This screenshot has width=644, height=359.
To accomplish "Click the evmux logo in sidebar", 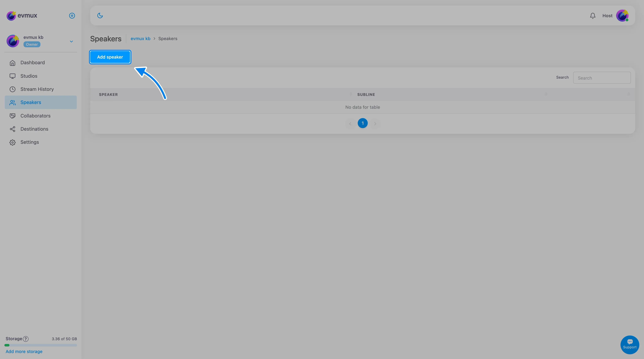I will click(22, 16).
